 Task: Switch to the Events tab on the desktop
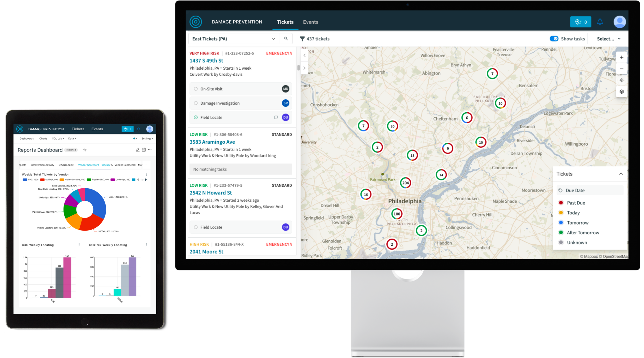click(310, 22)
